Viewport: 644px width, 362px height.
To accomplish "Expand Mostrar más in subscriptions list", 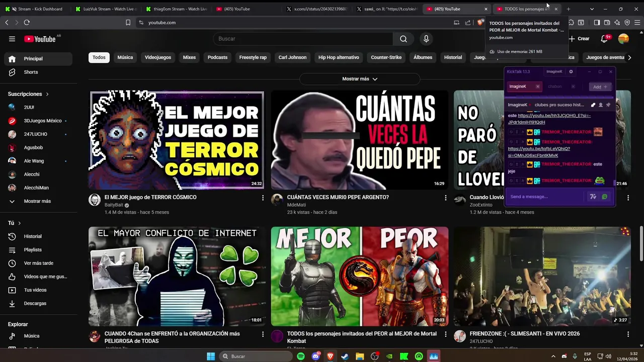I will [38, 201].
